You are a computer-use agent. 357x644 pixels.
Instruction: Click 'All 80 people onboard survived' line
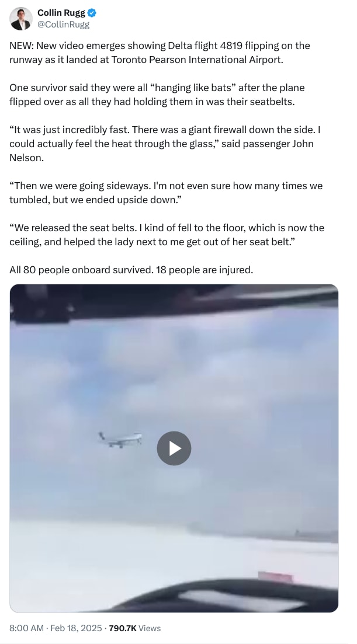pos(131,270)
